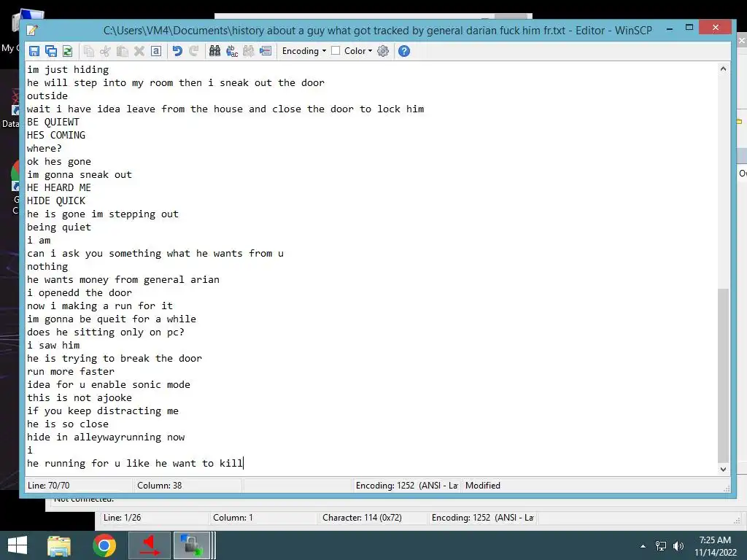Viewport: 747px width, 560px height.
Task: Click the line 'BE QUIEWT'
Action: point(53,122)
